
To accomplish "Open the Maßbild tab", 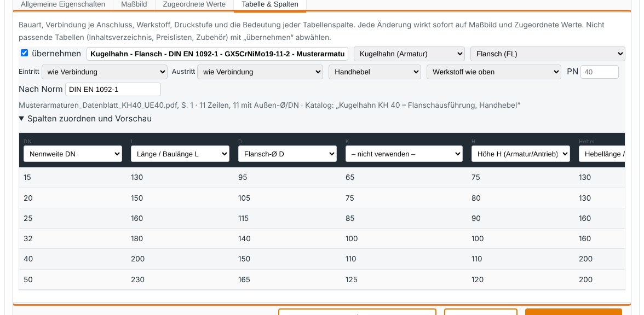I will (x=134, y=4).
